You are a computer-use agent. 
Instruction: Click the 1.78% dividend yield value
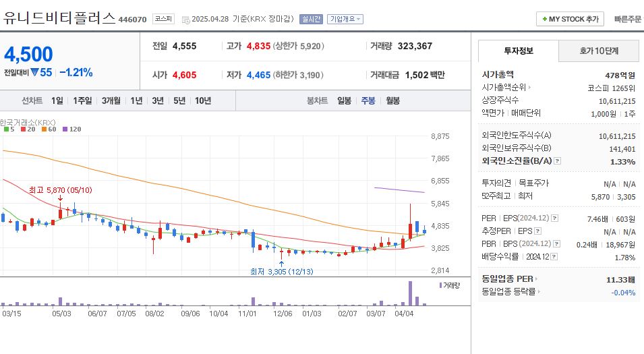tap(624, 258)
